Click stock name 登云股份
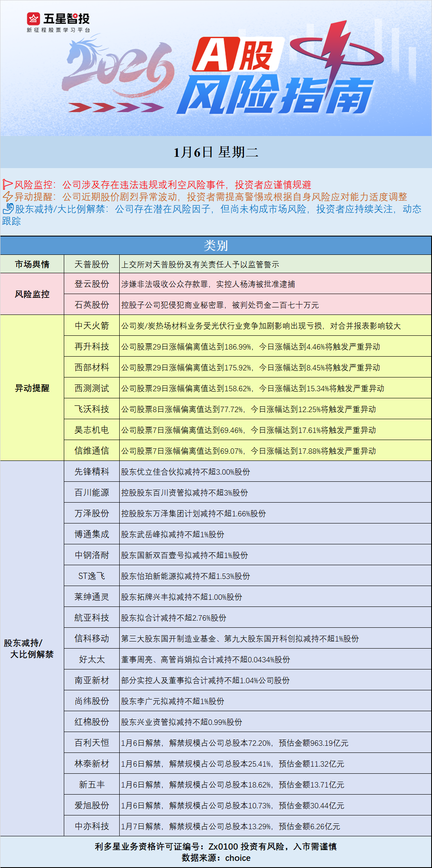This screenshot has width=432, height=868. [92, 284]
